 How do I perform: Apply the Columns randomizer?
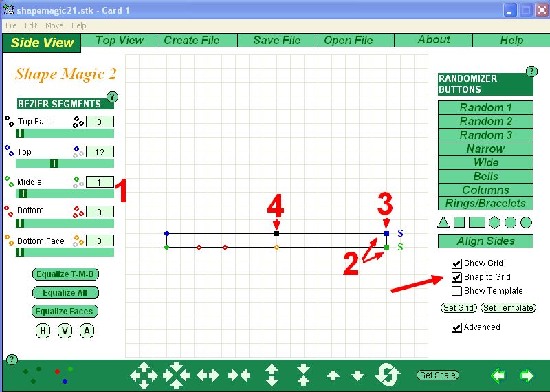(485, 190)
